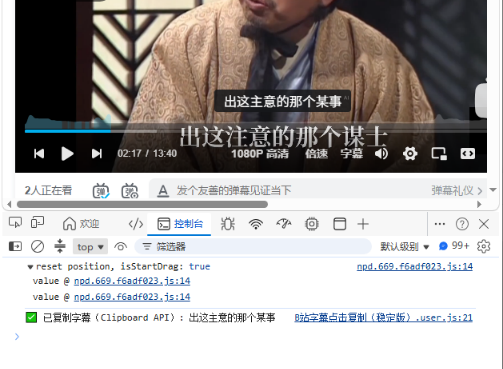Toggle device emulation mode icon
The image size is (503, 369).
[x=37, y=223]
